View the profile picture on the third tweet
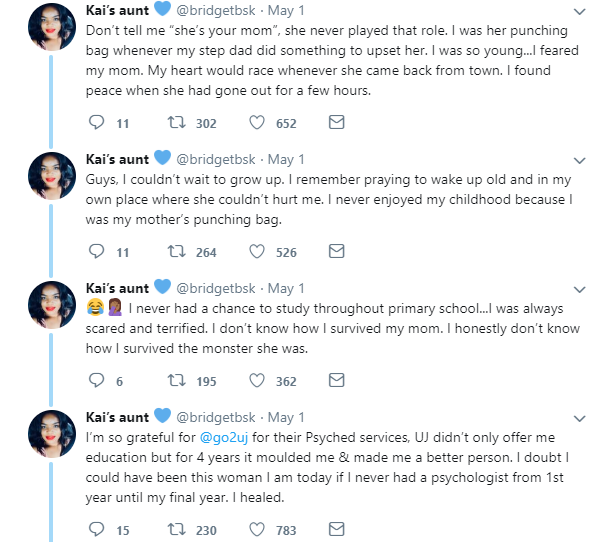Image resolution: width=602 pixels, height=542 pixels. tap(52, 305)
